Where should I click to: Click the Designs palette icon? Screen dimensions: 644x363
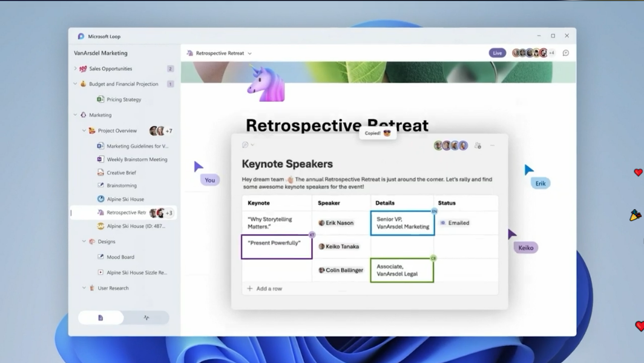coord(92,241)
